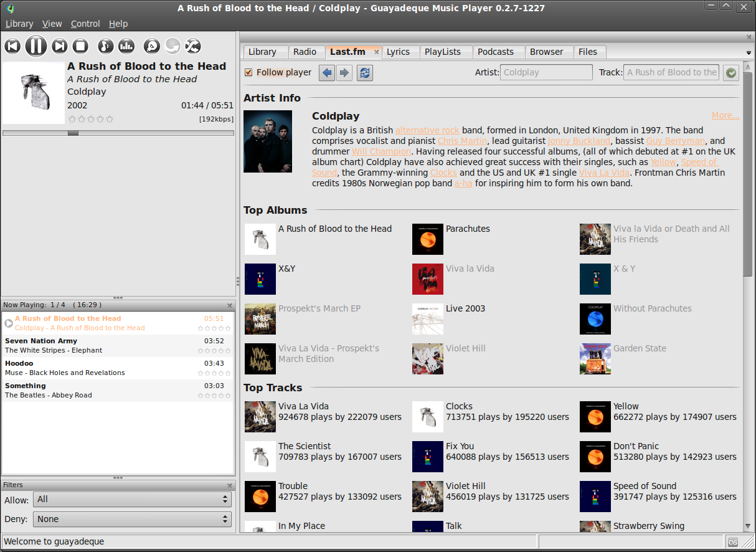The image size is (756, 552).
Task: Open the Help menu
Action: [118, 24]
